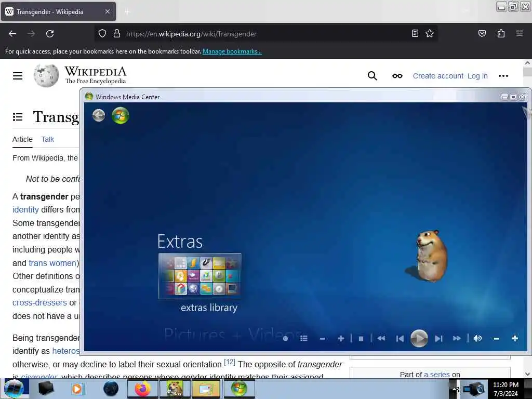The height and width of the screenshot is (399, 532).
Task: Bookmark this page with the star
Action: coord(430,33)
